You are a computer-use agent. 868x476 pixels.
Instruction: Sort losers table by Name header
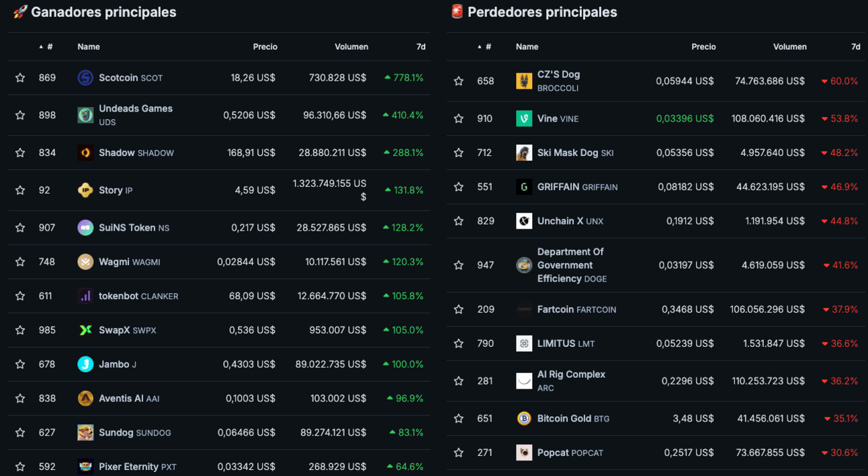click(527, 46)
